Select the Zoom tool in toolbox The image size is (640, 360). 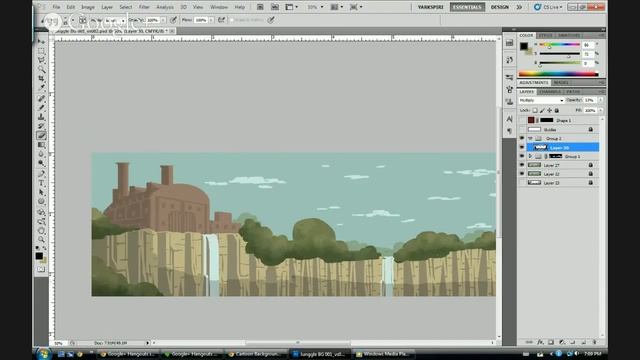(x=41, y=240)
